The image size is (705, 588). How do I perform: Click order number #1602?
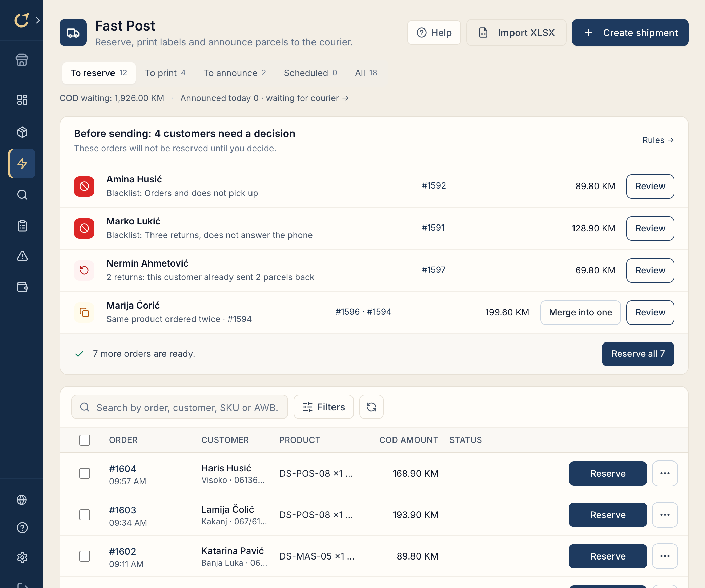[x=123, y=551]
